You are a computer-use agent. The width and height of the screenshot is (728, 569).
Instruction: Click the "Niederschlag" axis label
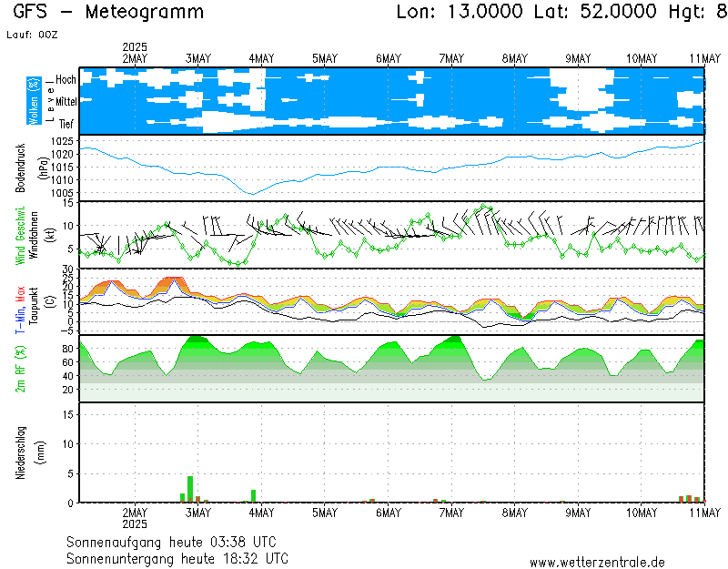(20, 452)
